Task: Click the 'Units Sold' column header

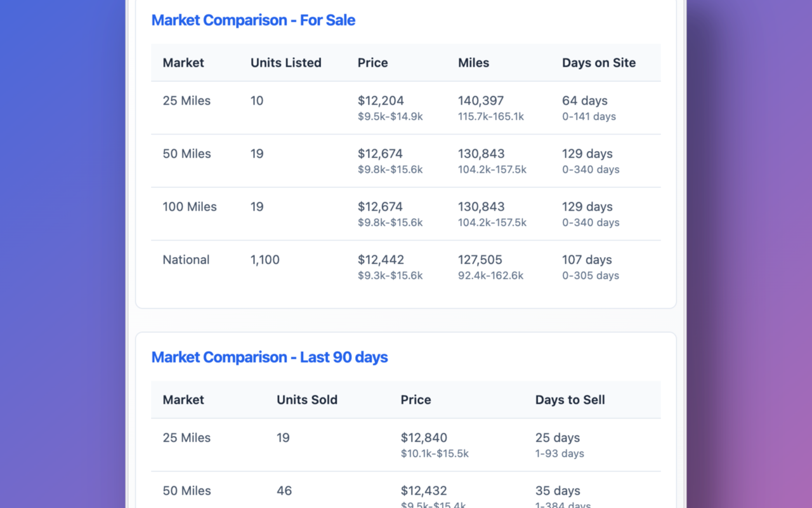Action: pos(307,400)
